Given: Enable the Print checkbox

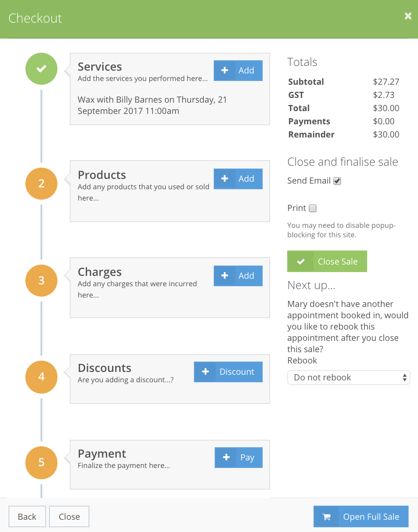Looking at the screenshot, I should pos(313,208).
